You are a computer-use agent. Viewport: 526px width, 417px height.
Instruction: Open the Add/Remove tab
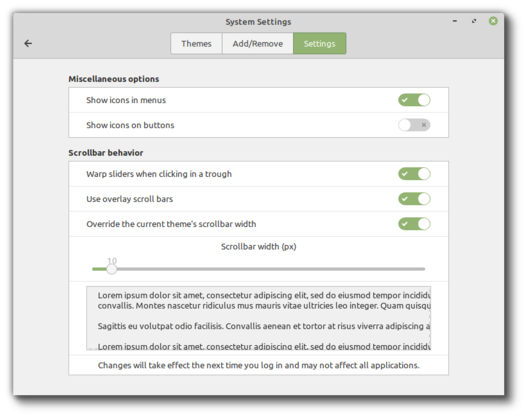(x=258, y=44)
